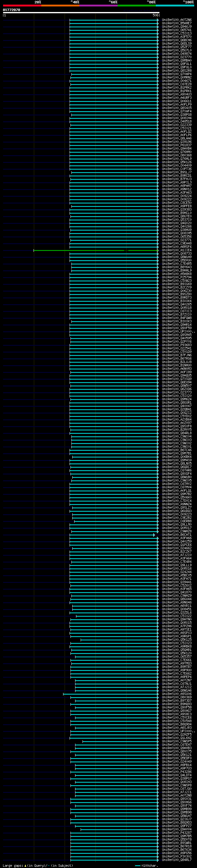The height and width of the screenshot is (868, 197).
Task: Click label UniRef100_A7J2I0
Action: pos(177,555)
